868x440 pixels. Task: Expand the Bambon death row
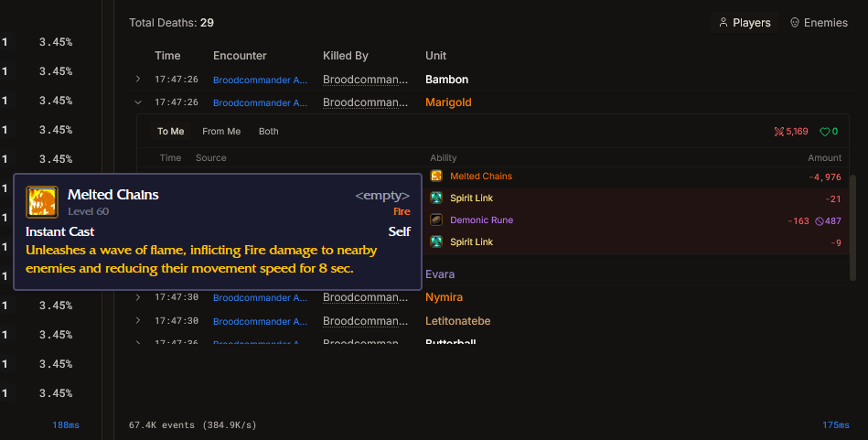tap(138, 80)
